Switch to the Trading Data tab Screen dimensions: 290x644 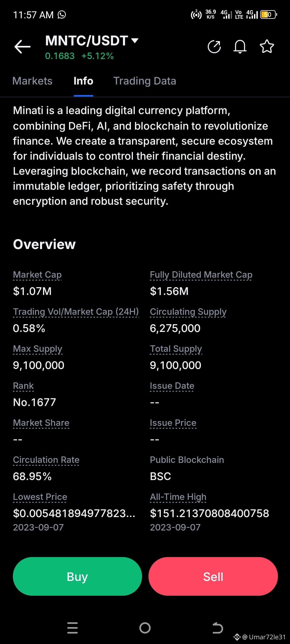[x=145, y=81]
